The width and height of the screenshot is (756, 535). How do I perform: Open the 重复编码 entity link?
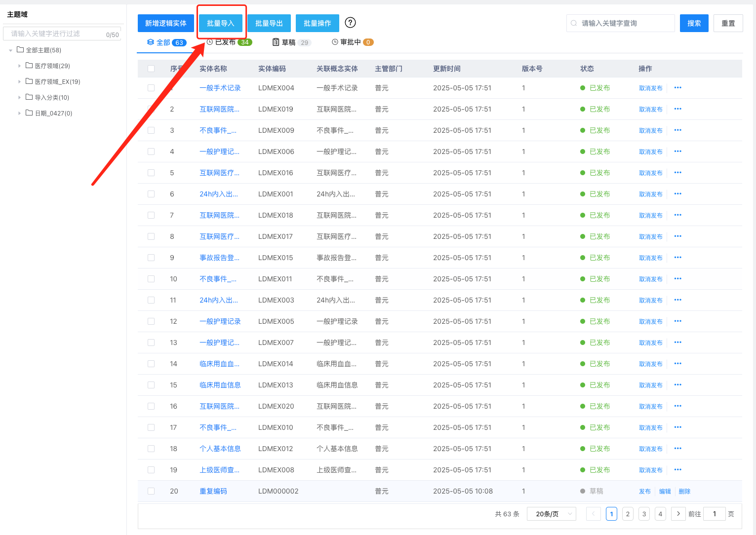click(x=213, y=491)
